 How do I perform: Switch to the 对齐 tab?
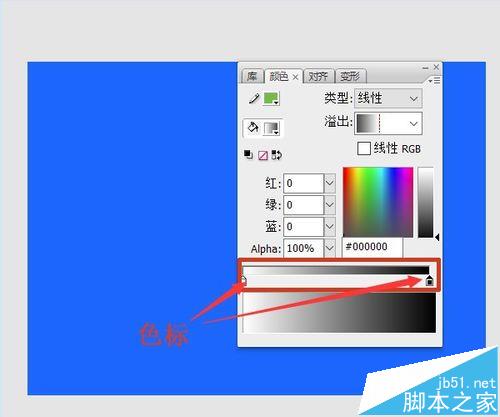coord(318,76)
